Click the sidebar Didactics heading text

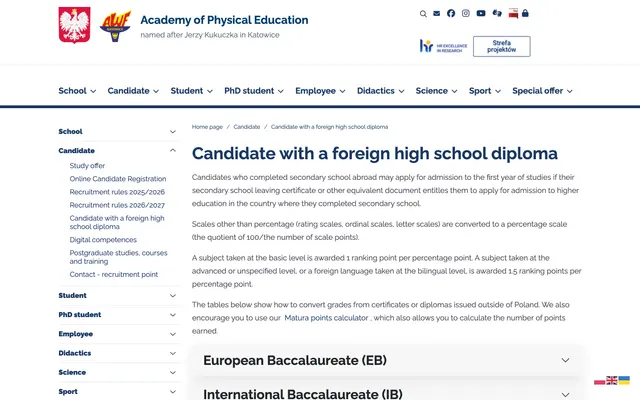coord(75,353)
